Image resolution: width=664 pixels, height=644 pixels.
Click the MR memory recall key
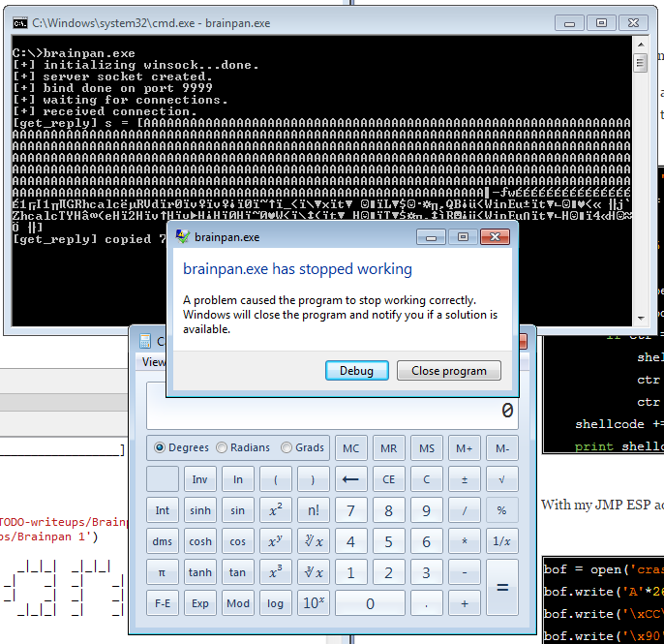click(x=388, y=448)
